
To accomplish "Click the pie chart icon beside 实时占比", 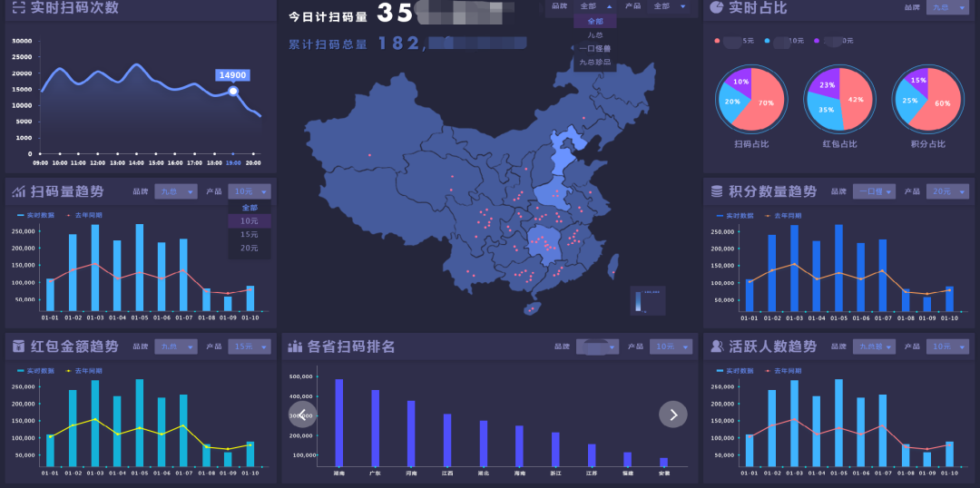I will point(716,8).
